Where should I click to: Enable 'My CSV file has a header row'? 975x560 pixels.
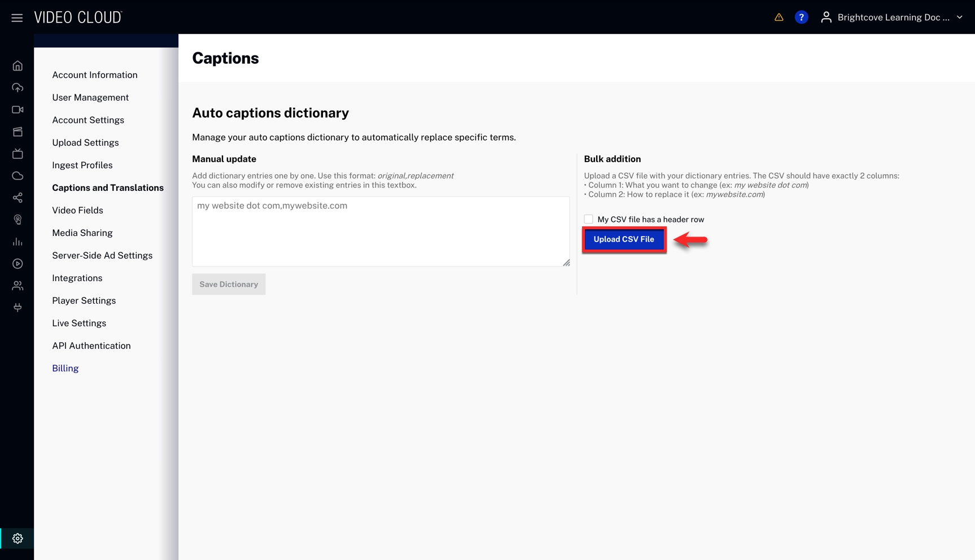(588, 219)
